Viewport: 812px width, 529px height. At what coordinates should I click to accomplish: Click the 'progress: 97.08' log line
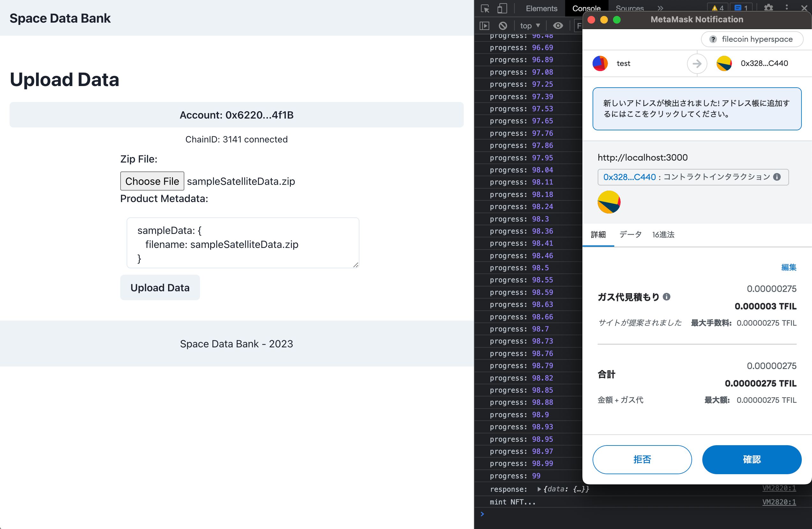521,72
